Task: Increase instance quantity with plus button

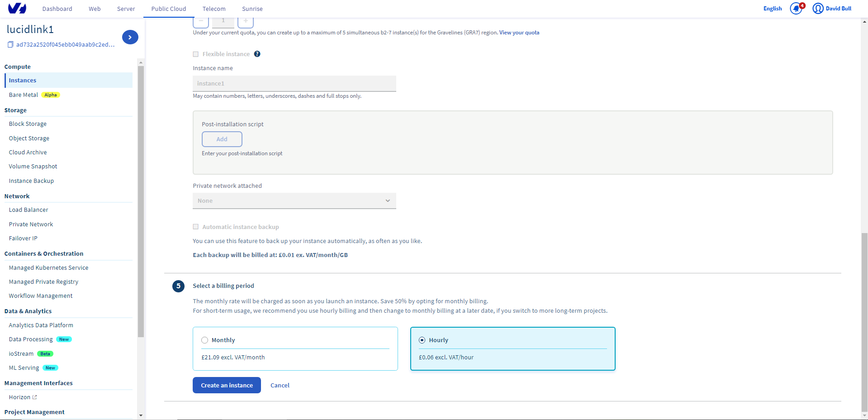Action: tap(246, 21)
